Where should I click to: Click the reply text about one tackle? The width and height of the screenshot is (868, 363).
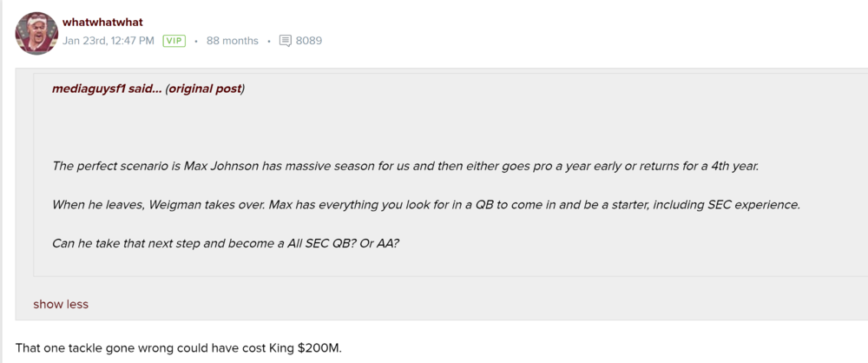179,348
